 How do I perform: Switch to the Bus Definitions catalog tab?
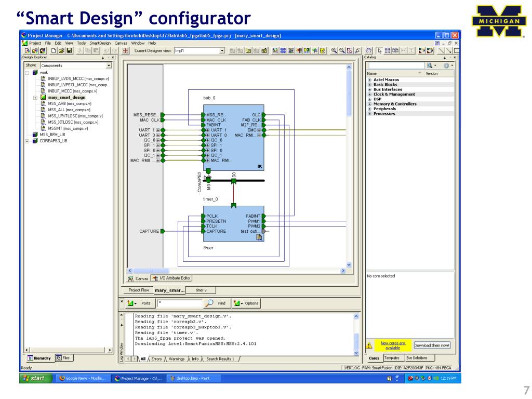click(x=417, y=358)
